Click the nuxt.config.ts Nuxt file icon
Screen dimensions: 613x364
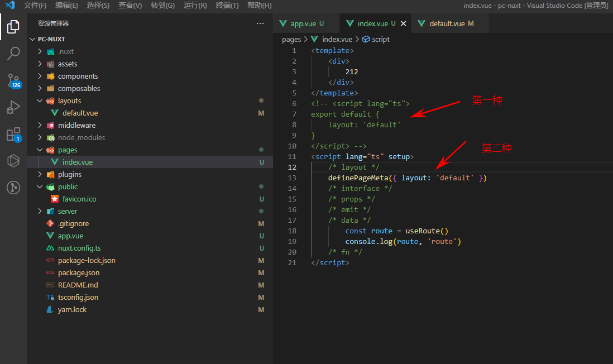coord(50,248)
